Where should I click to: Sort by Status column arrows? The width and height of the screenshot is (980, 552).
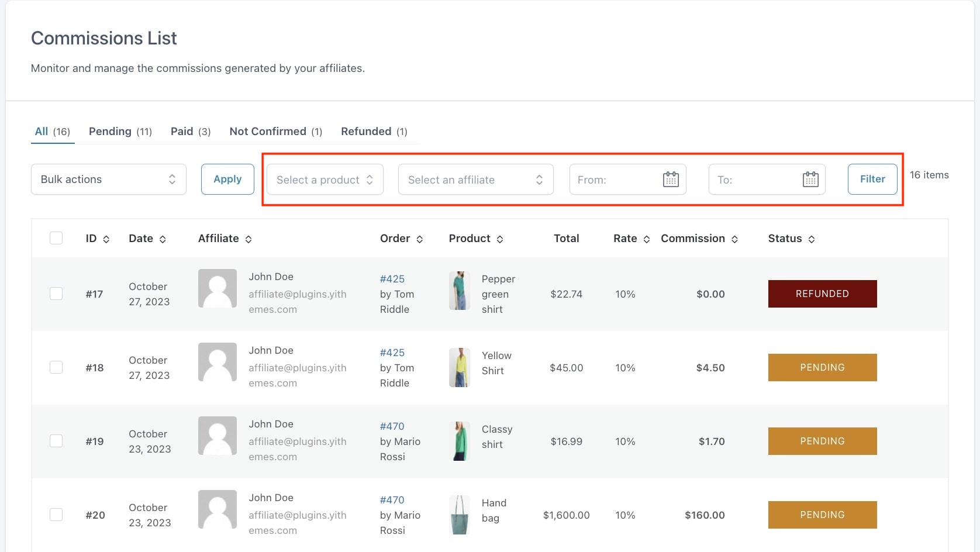pyautogui.click(x=812, y=239)
